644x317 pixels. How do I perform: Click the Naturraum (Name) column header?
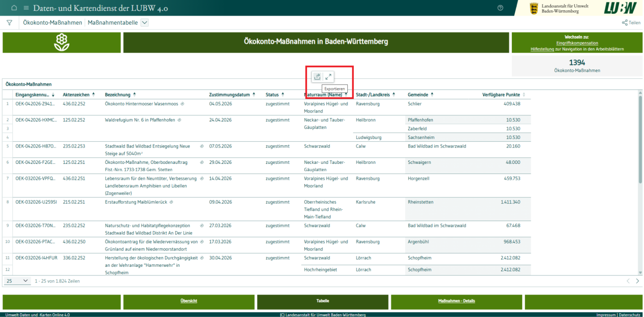(x=323, y=95)
